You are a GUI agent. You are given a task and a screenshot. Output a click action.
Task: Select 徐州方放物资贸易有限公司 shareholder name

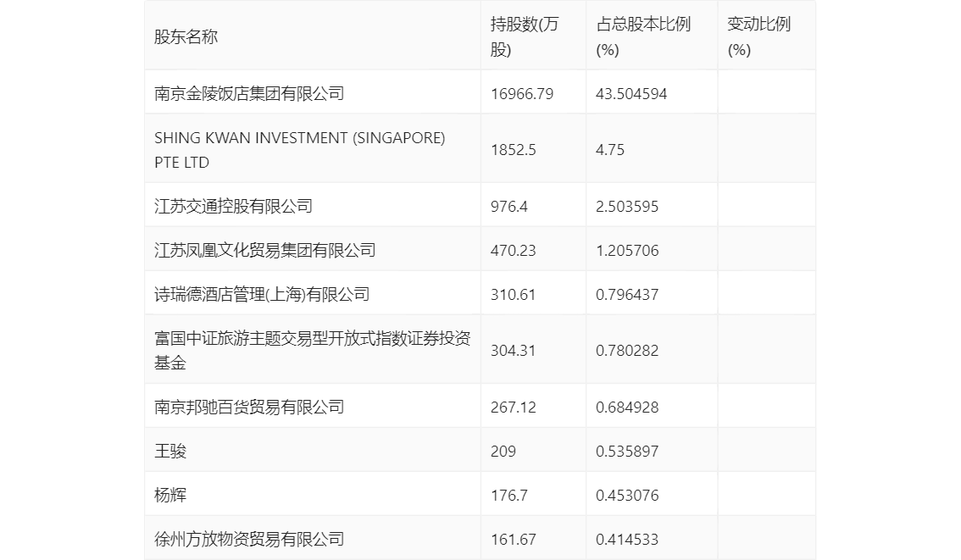click(249, 540)
